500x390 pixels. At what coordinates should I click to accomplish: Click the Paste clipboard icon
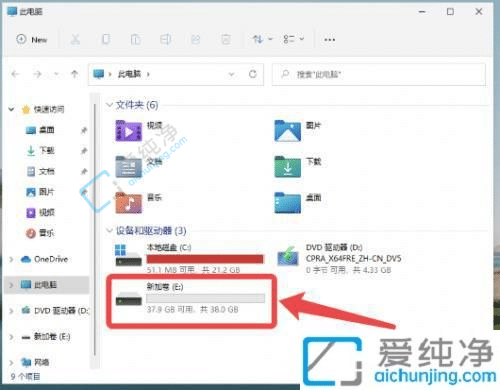click(x=136, y=40)
